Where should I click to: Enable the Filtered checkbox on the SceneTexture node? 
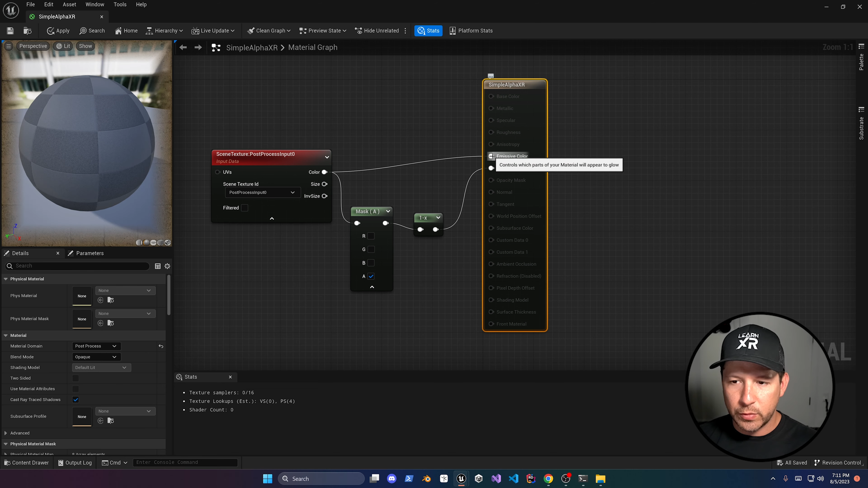pyautogui.click(x=245, y=208)
